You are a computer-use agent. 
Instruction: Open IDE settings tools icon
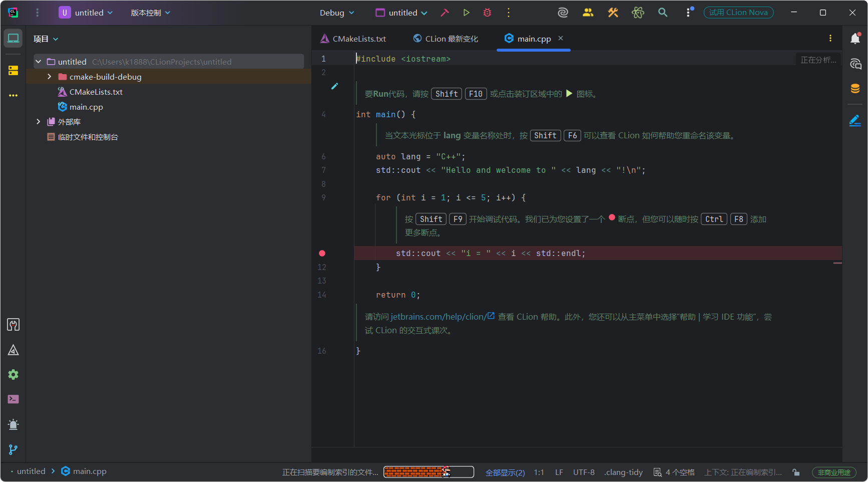point(613,13)
